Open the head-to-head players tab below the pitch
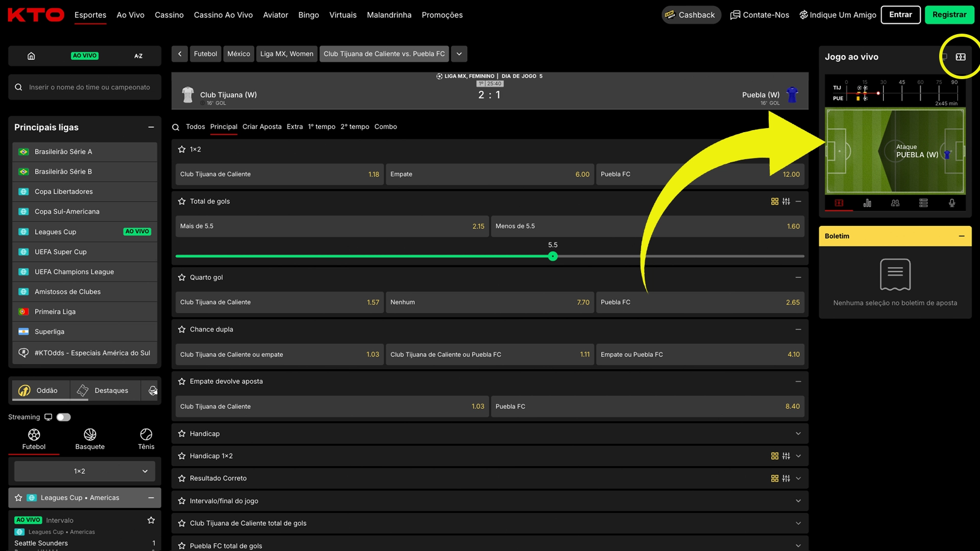 point(895,203)
